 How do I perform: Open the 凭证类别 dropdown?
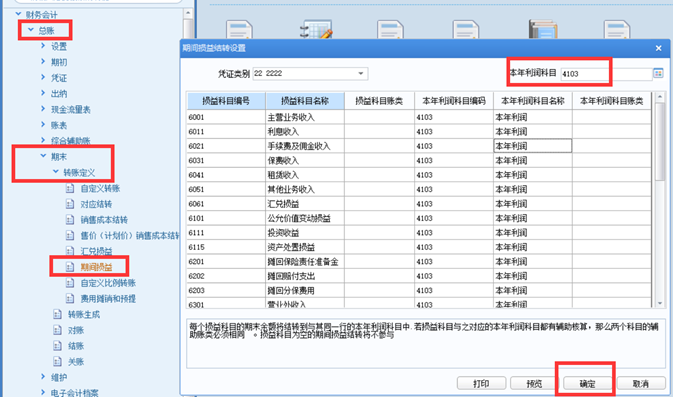pyautogui.click(x=361, y=73)
